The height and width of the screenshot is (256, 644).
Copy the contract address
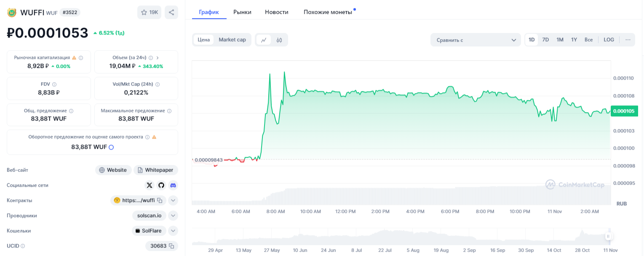[160, 200]
